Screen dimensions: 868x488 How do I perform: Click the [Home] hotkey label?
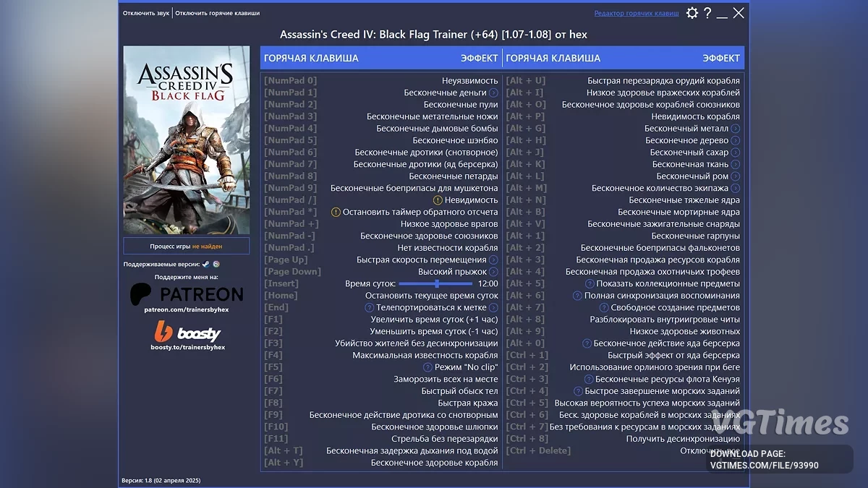(x=281, y=296)
